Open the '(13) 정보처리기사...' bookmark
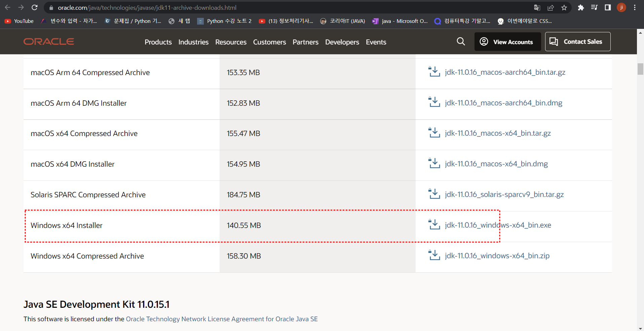This screenshot has width=644, height=331. pos(286,21)
